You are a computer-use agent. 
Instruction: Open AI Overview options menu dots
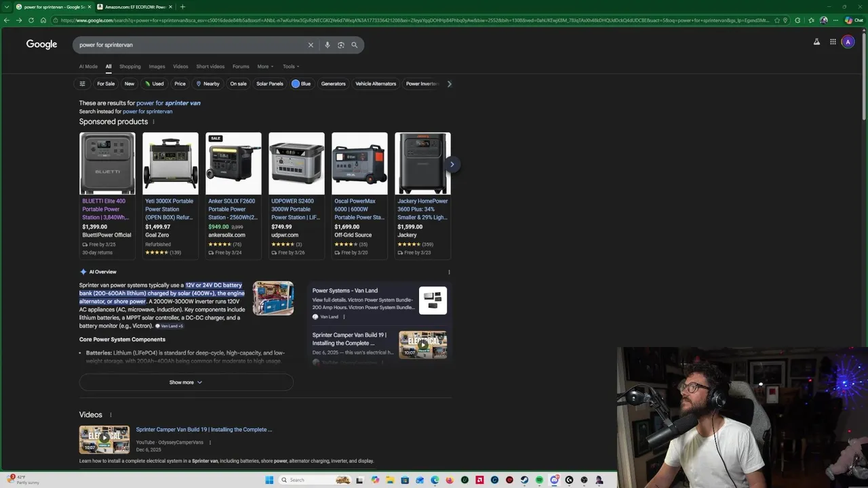(449, 272)
